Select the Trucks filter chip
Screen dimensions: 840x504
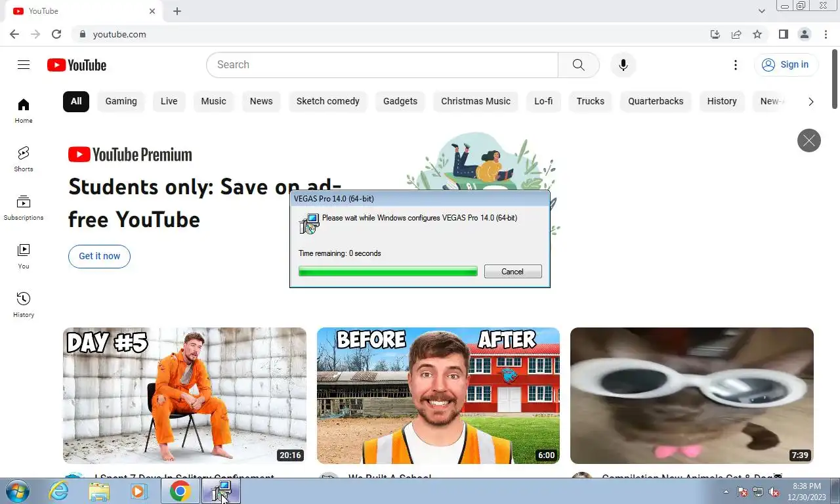[591, 101]
